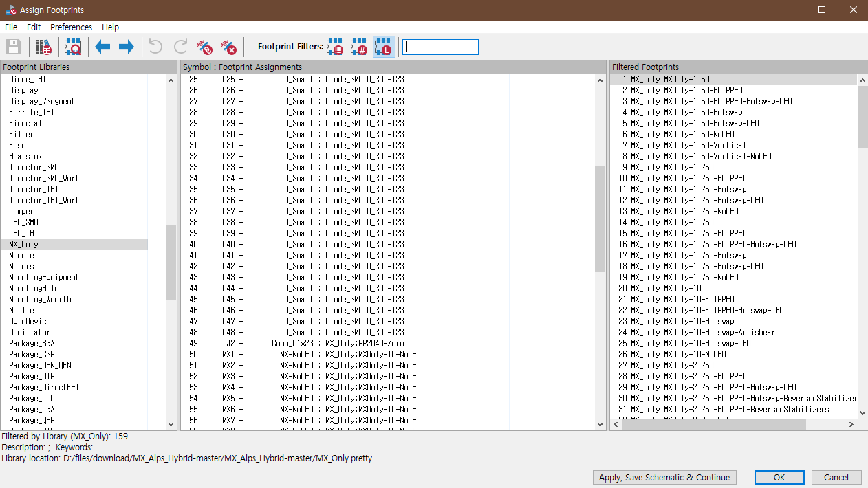
Task: Select footprint MXOnly-2.25U-FLIPPED-ReversedStabilizers
Action: [733, 410]
